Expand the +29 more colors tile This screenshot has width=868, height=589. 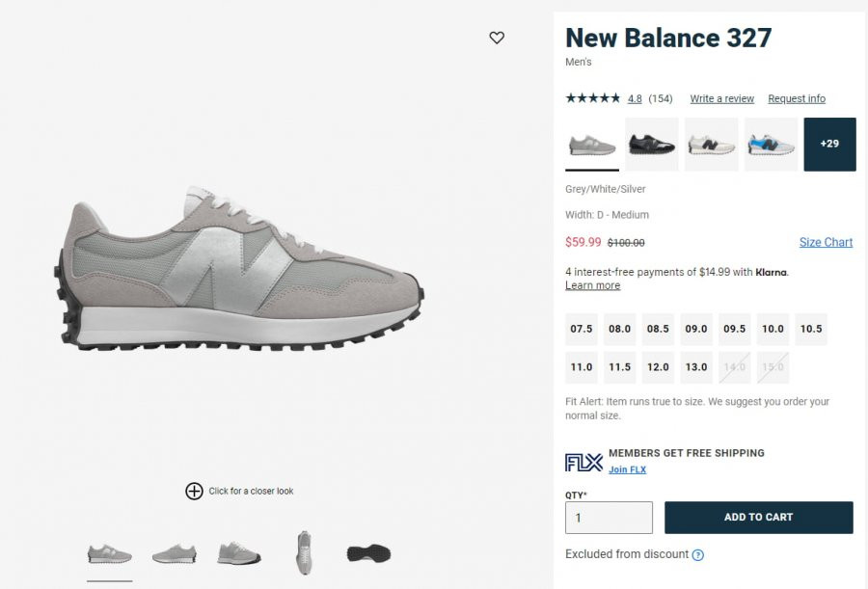(x=829, y=144)
